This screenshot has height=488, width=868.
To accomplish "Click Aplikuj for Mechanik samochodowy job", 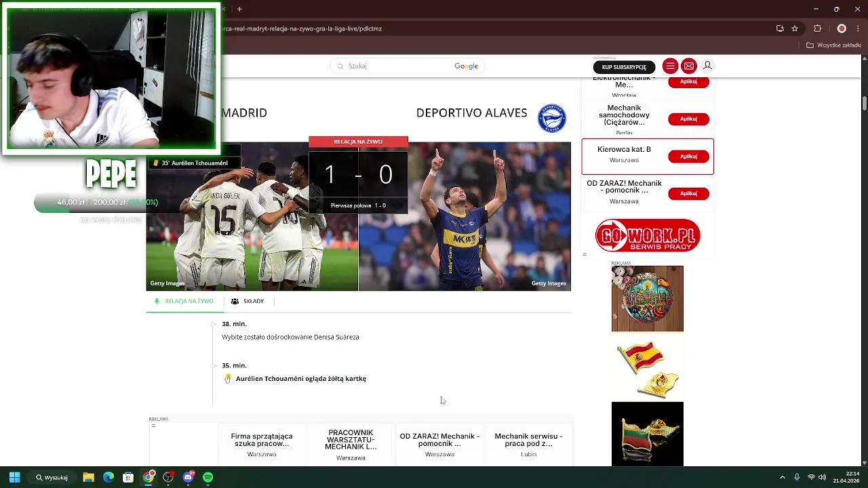I will point(688,119).
